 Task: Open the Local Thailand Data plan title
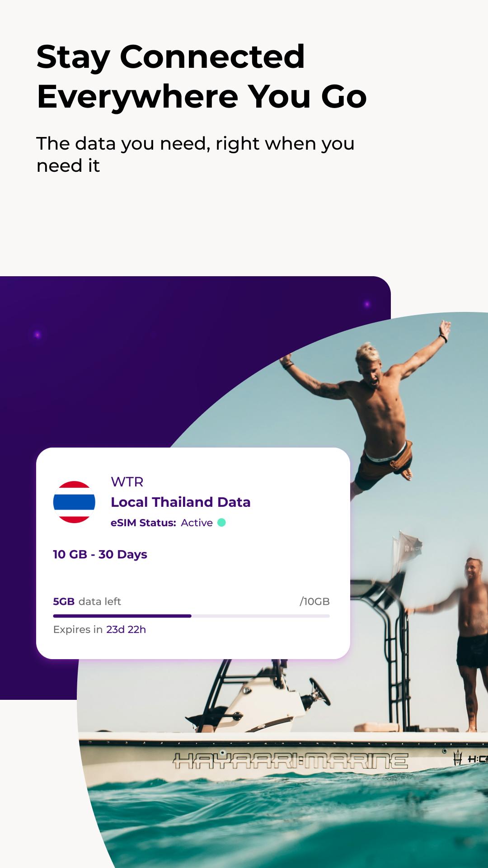pyautogui.click(x=180, y=502)
